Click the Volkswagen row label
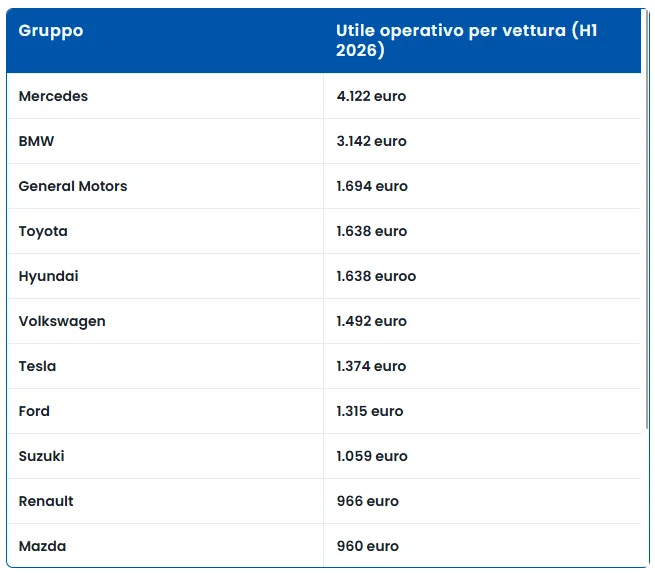The width and height of the screenshot is (655, 573). (62, 322)
